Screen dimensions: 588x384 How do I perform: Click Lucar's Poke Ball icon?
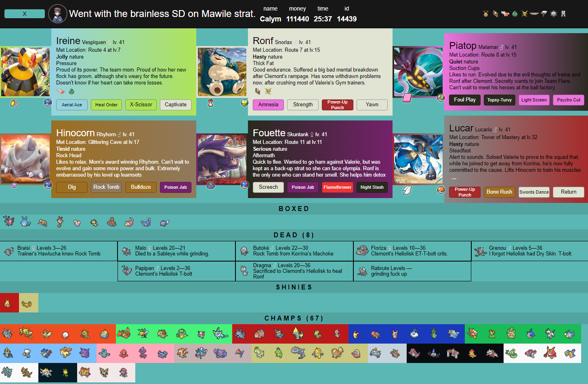click(x=441, y=190)
